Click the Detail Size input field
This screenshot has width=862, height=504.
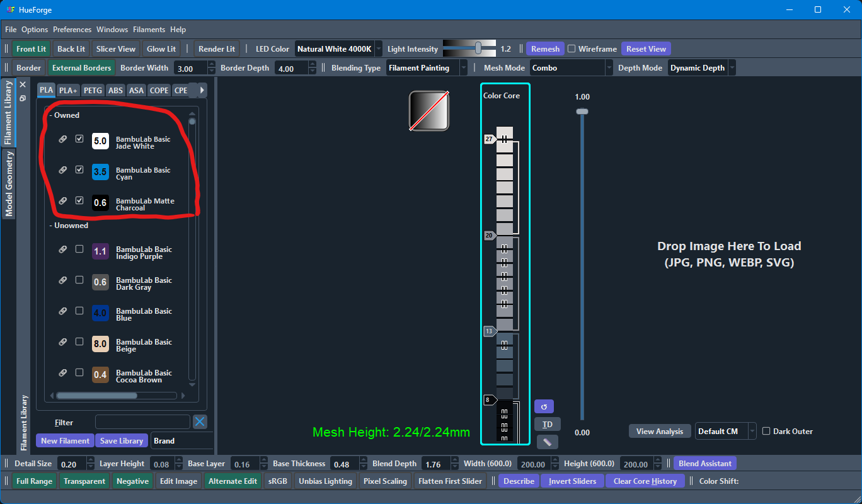pyautogui.click(x=71, y=464)
